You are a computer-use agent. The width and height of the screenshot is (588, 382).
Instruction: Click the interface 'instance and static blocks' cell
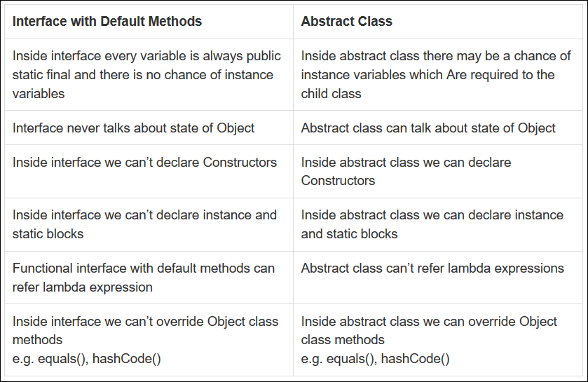click(x=149, y=224)
